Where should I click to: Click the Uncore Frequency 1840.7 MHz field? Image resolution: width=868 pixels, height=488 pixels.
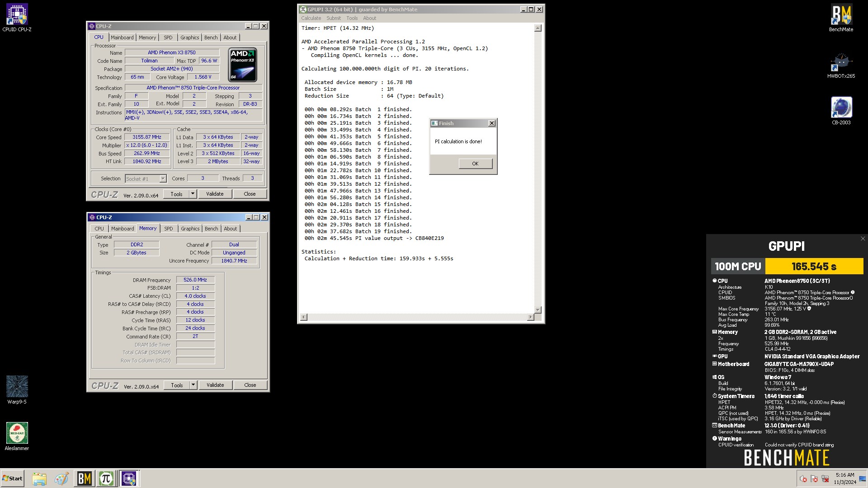[x=234, y=261]
